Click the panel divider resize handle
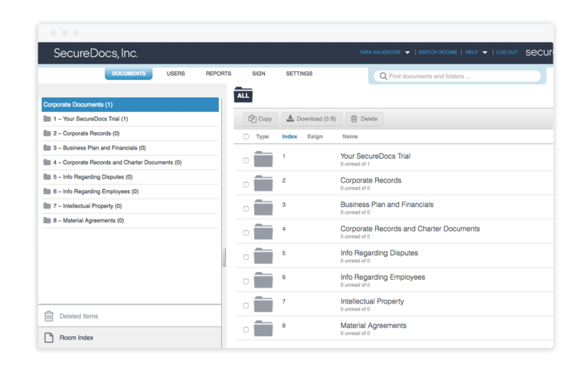The width and height of the screenshot is (588, 381). (224, 258)
